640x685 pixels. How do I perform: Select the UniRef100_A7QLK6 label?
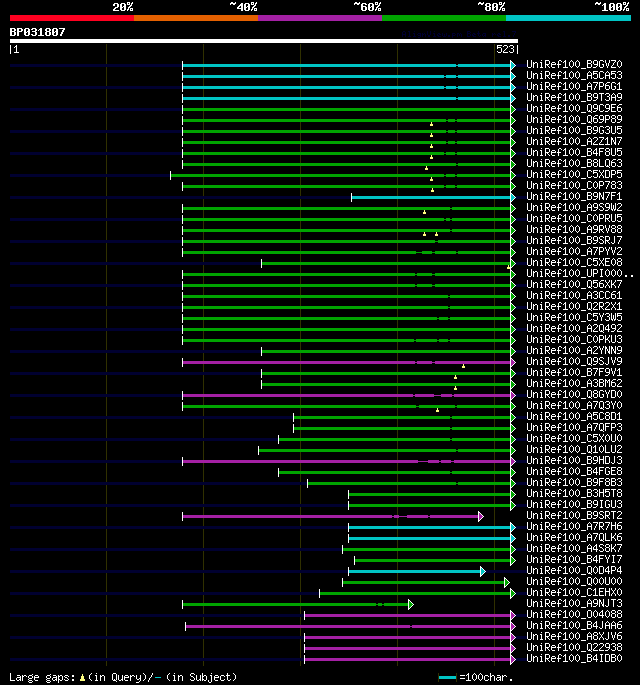click(574, 538)
